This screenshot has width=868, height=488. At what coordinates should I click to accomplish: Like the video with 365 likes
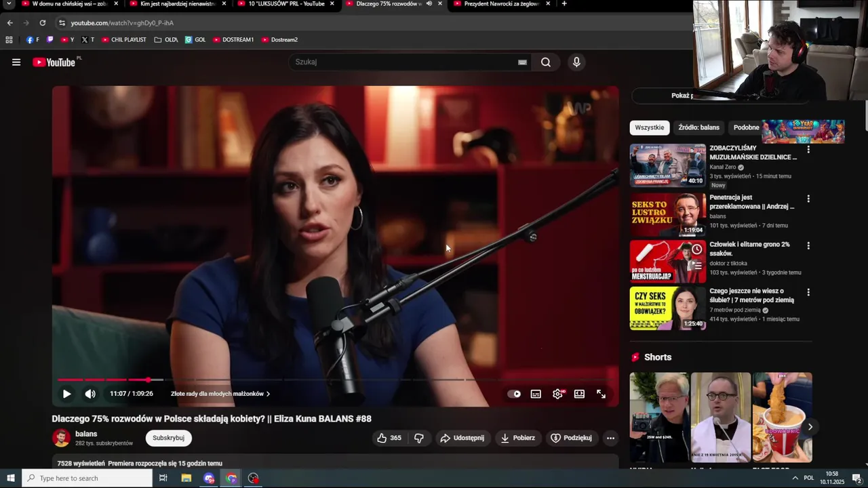pyautogui.click(x=389, y=438)
